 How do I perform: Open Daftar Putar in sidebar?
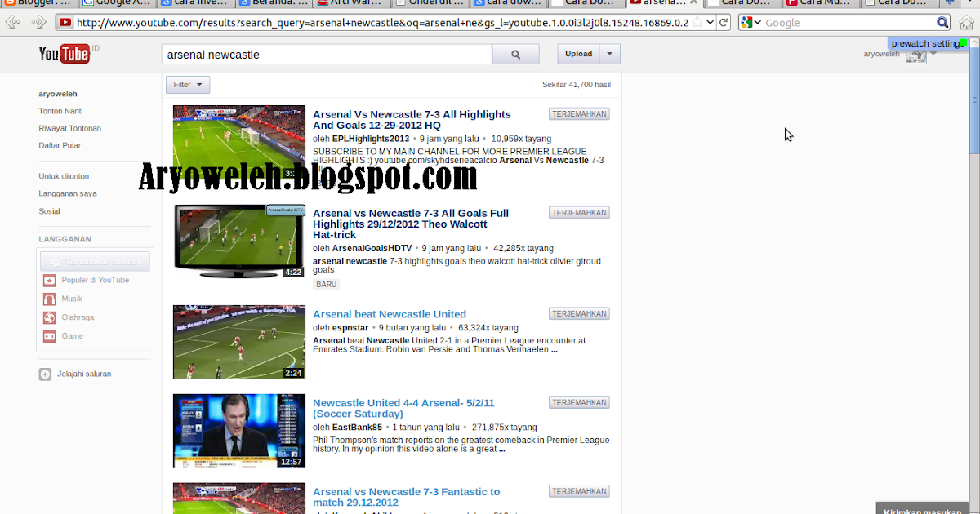tap(60, 145)
